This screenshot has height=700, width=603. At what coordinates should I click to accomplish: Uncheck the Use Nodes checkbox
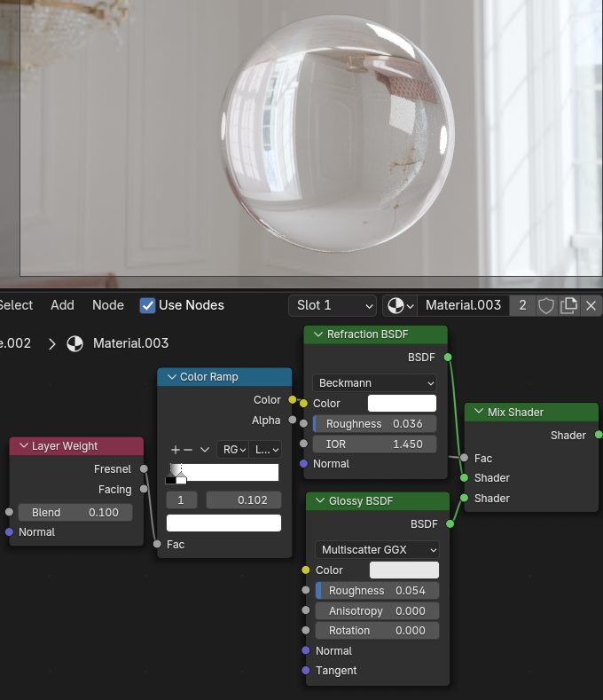coord(148,305)
